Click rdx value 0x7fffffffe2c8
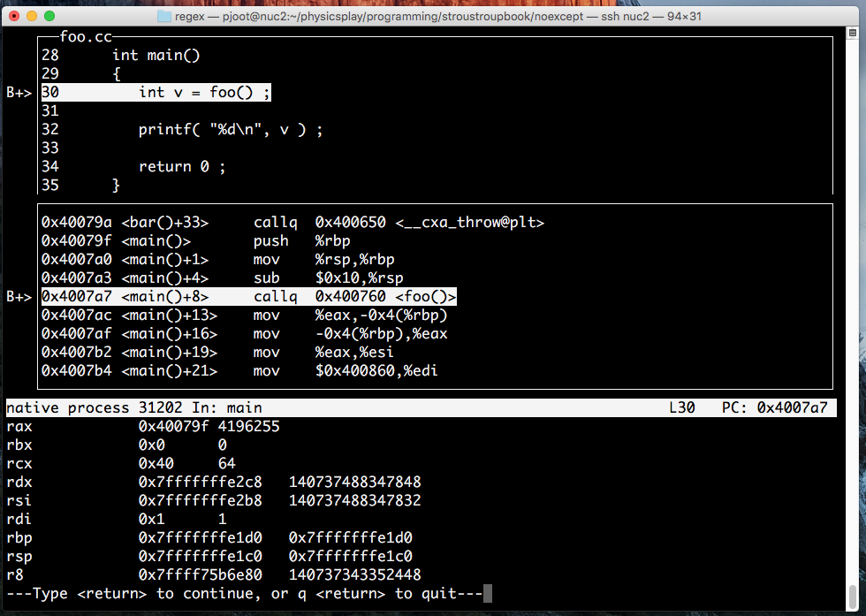The height and width of the screenshot is (616, 866). pyautogui.click(x=201, y=483)
